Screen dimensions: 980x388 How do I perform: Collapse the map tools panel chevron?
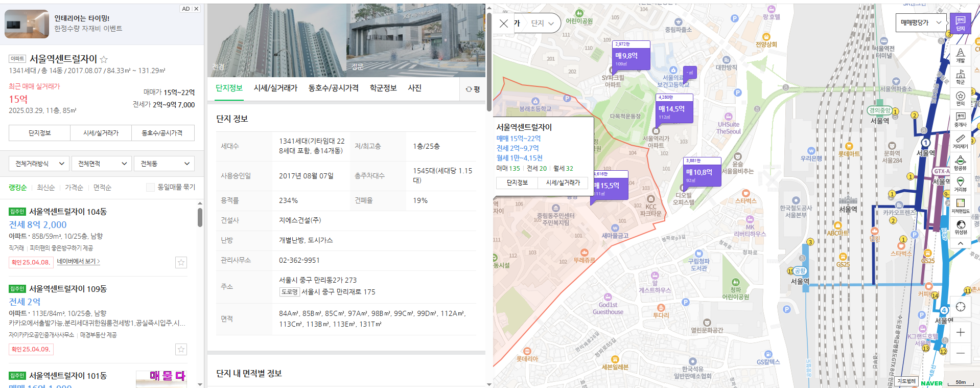(960, 243)
